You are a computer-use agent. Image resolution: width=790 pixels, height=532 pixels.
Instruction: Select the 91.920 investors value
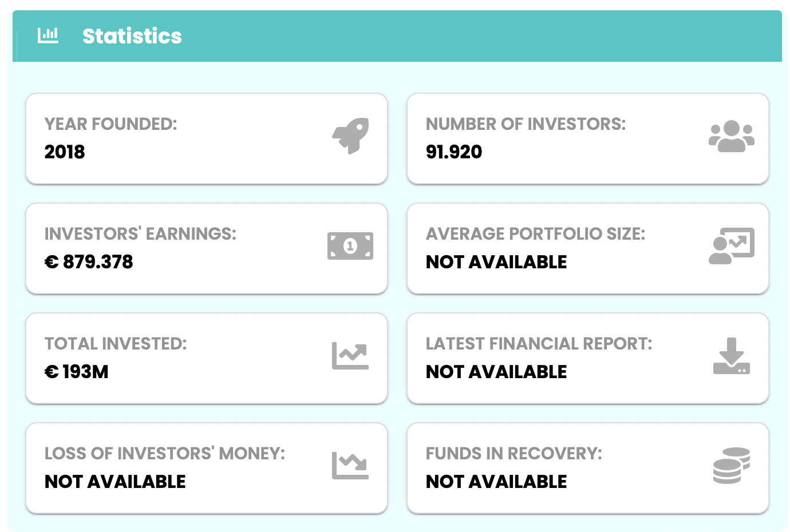[x=454, y=152]
